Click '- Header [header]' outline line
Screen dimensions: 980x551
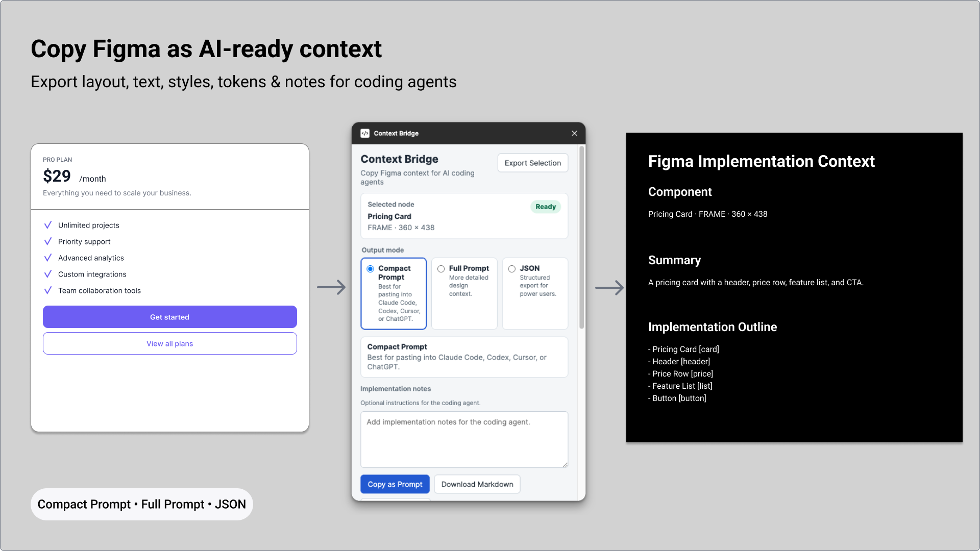coord(679,361)
